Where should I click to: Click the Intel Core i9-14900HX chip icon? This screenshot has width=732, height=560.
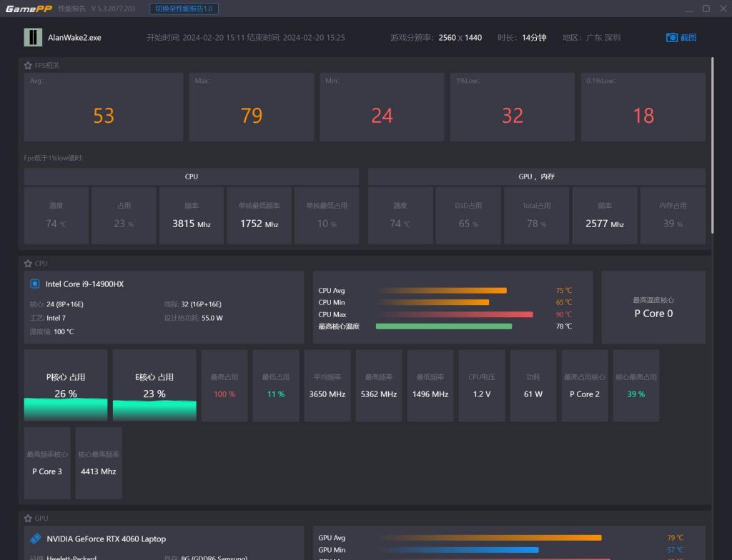(x=35, y=284)
